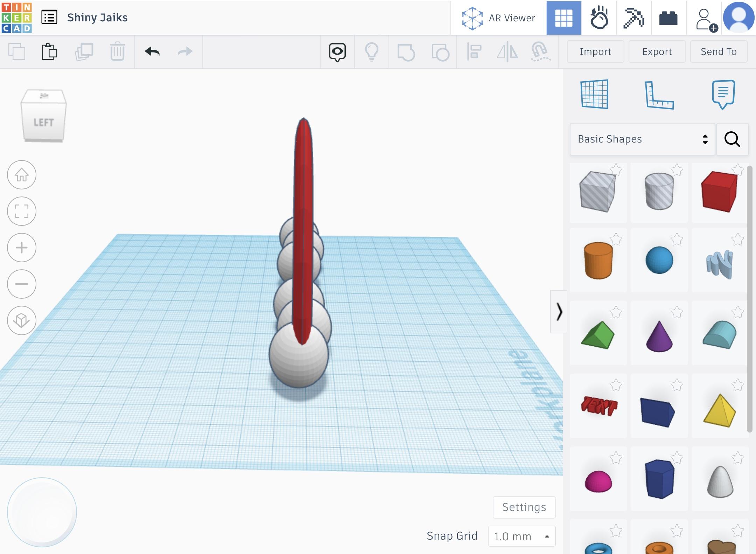Toggle show all hidden objects
The height and width of the screenshot is (554, 756).
tap(372, 52)
